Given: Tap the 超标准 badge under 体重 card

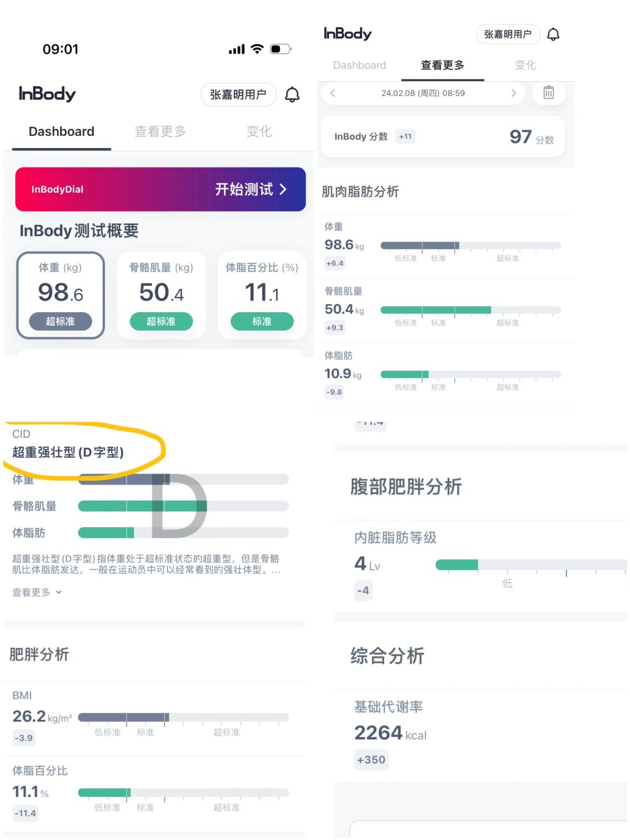Looking at the screenshot, I should (x=61, y=321).
